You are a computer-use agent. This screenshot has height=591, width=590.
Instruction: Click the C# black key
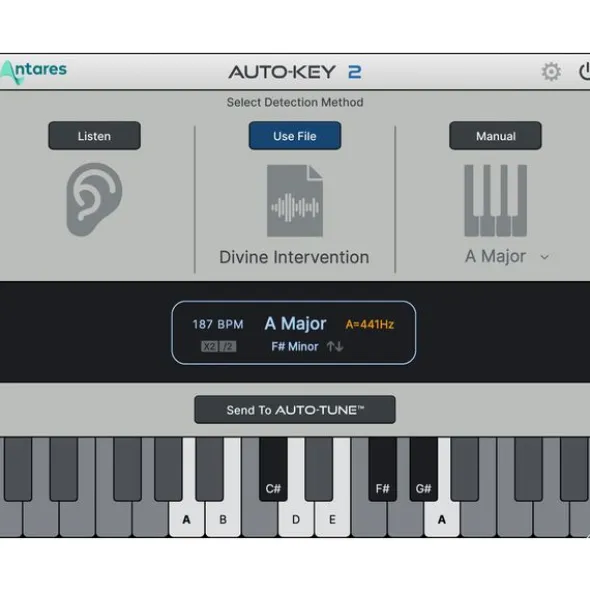[273, 470]
